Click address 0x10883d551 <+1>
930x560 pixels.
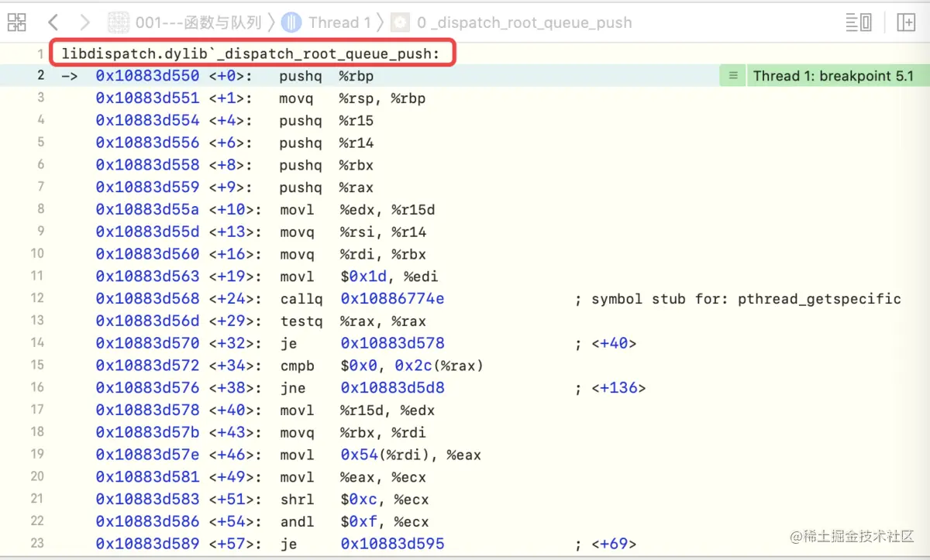tap(174, 98)
